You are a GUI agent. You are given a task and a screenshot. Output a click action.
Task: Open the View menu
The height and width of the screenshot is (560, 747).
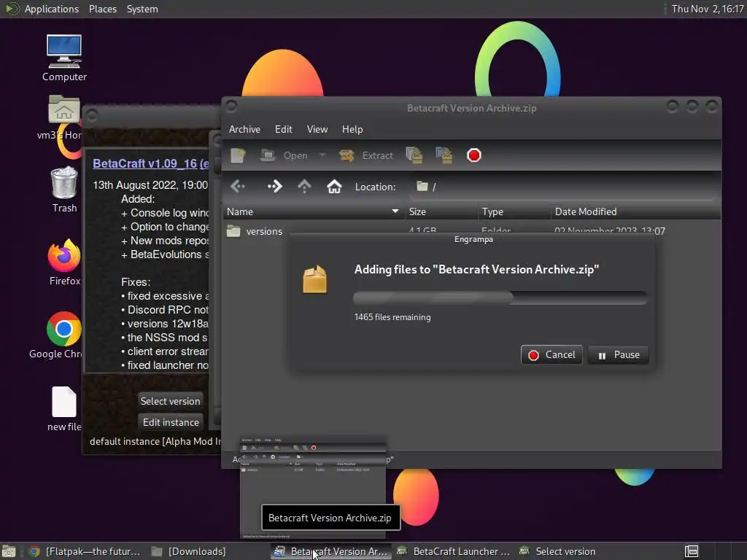coord(317,130)
